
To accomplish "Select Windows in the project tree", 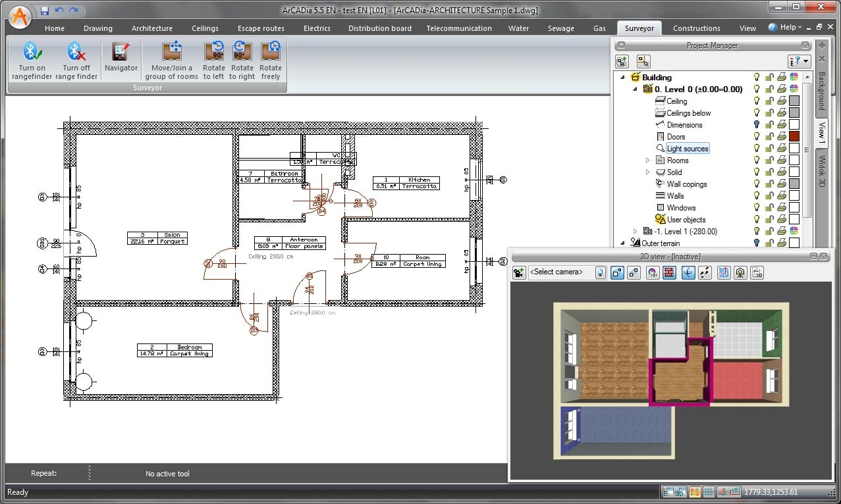I will point(681,208).
